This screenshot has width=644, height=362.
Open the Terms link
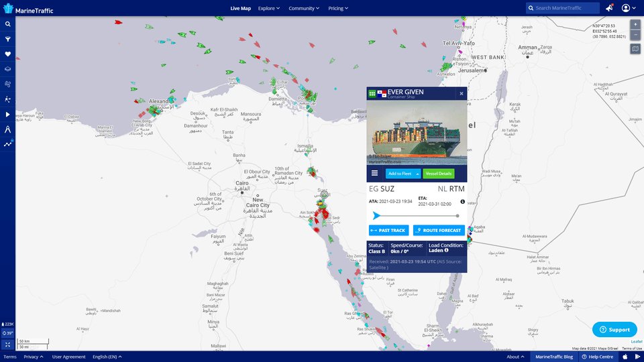10,357
